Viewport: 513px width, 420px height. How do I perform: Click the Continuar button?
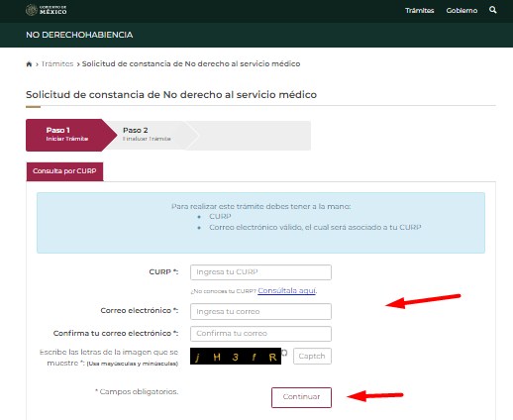pos(301,397)
